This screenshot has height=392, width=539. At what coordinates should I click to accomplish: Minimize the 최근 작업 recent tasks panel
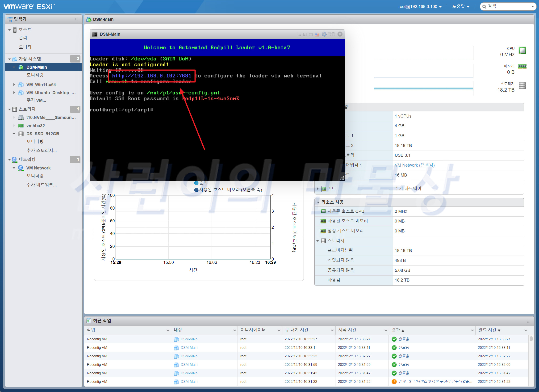(x=528, y=321)
